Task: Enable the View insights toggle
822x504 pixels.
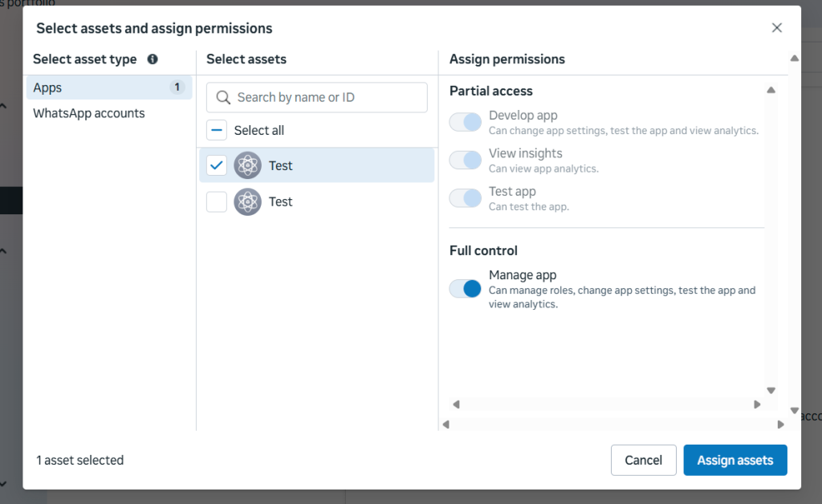Action: 465,160
